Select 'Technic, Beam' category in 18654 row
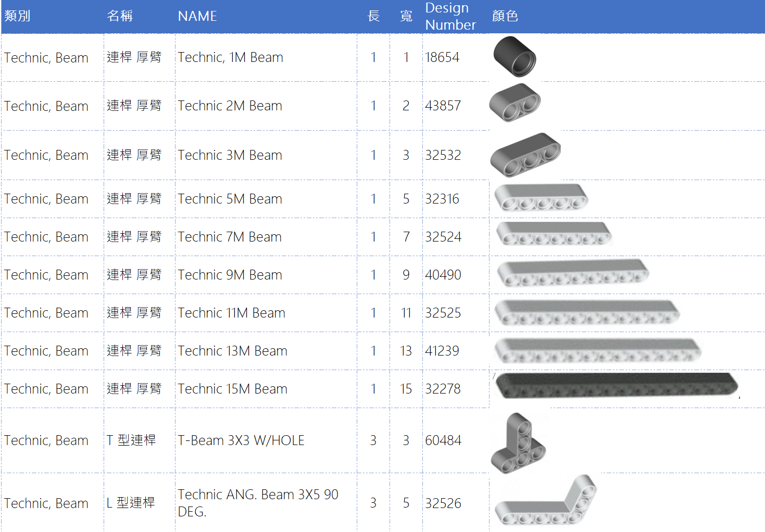 tap(46, 58)
